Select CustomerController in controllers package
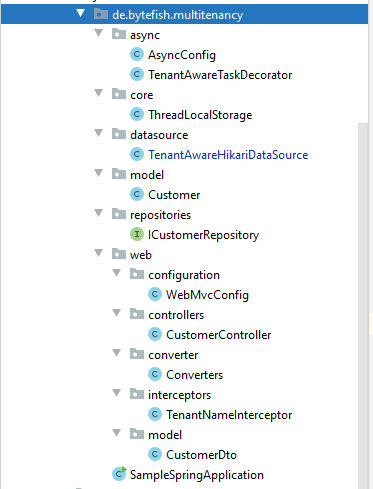This screenshot has width=373, height=489. coord(219,335)
